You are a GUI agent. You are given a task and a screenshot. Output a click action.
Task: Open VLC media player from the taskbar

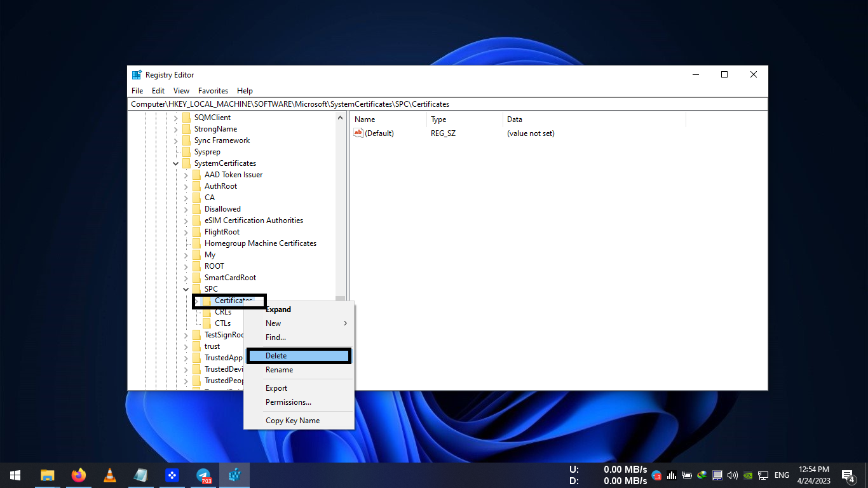110,475
